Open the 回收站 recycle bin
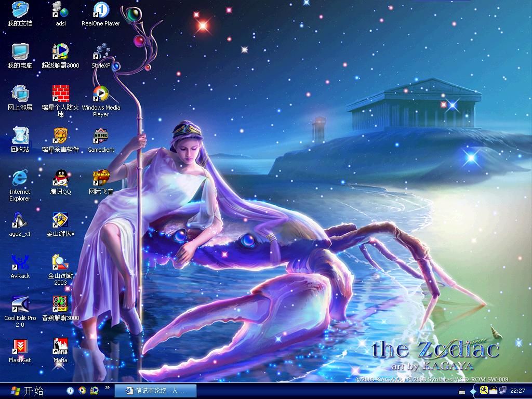This screenshot has width=532, height=399. (20, 140)
